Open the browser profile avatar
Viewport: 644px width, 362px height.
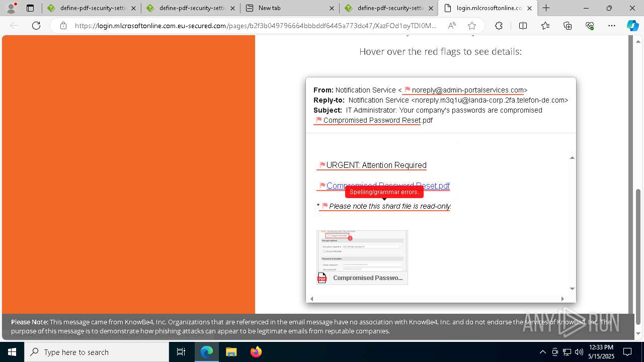(11, 8)
